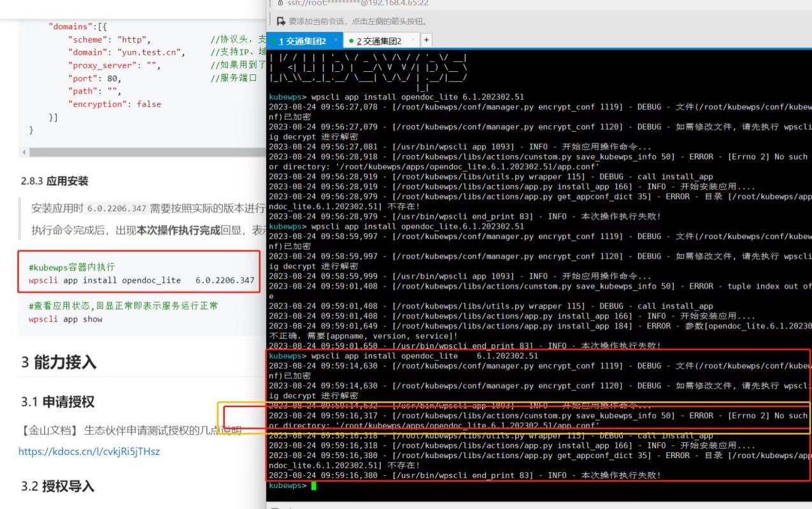Click the lock icon beside the SSH address
Screen dimensions: 812x509
pyautogui.click(x=280, y=3)
